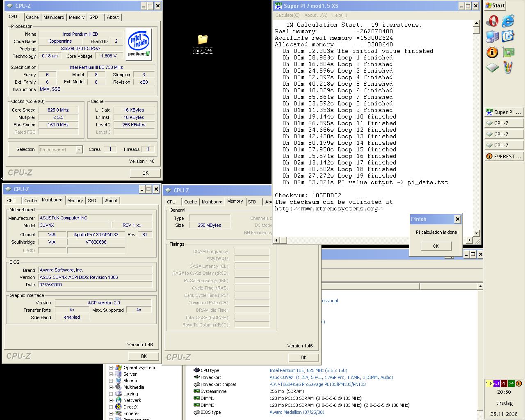Expand the Server tree node

point(111,374)
